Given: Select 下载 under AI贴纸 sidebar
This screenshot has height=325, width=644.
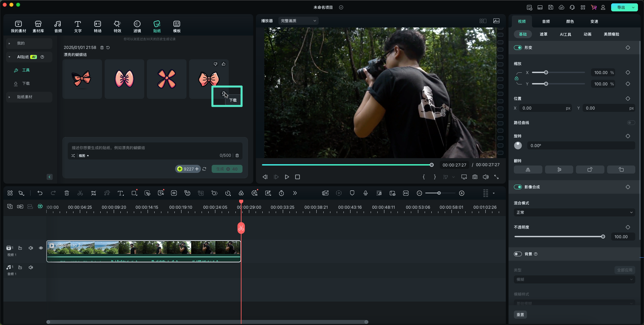Looking at the screenshot, I should 26,83.
